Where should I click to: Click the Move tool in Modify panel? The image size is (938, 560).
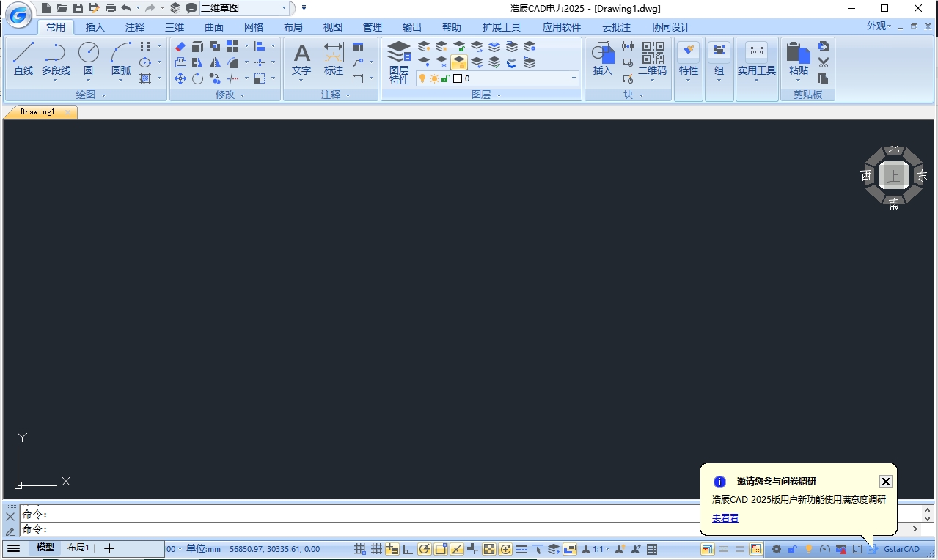[x=180, y=78]
